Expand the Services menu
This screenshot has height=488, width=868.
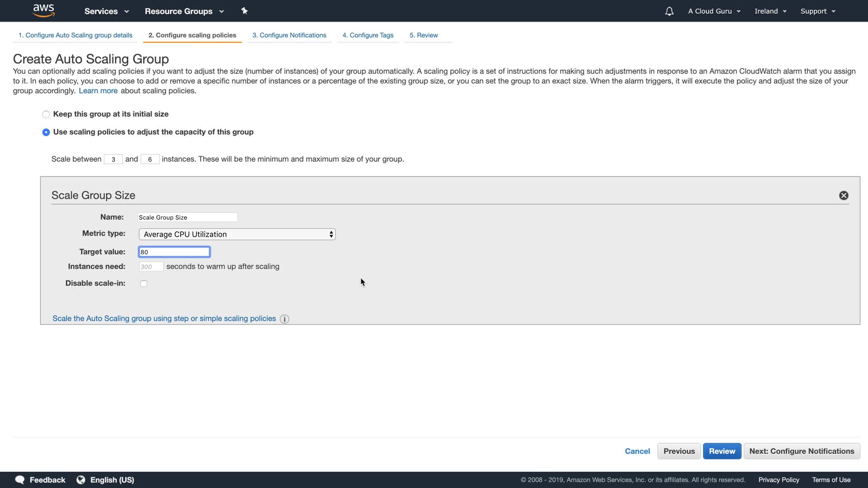(107, 11)
